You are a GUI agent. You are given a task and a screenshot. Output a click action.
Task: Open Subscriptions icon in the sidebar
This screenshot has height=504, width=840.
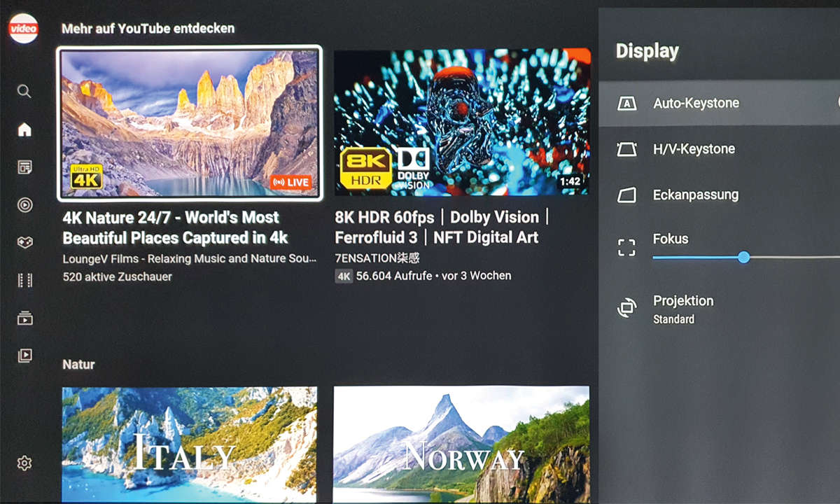pos(24,167)
